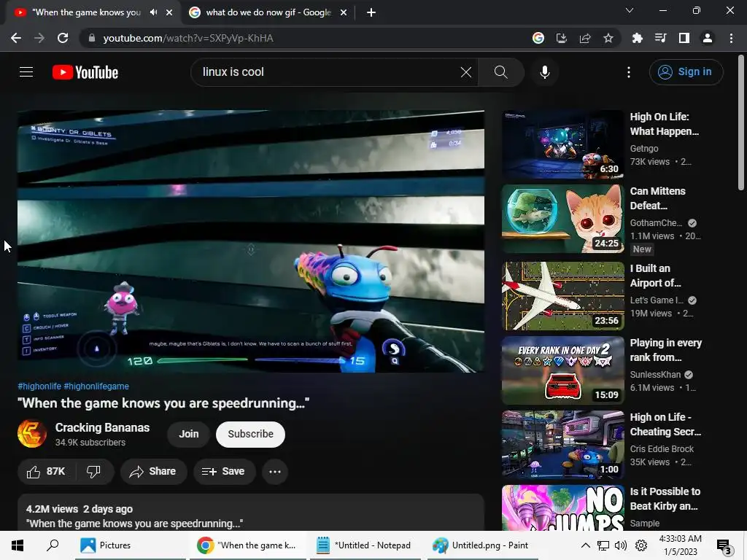The height and width of the screenshot is (560, 747).
Task: Open volume control in system tray
Action: point(621,545)
